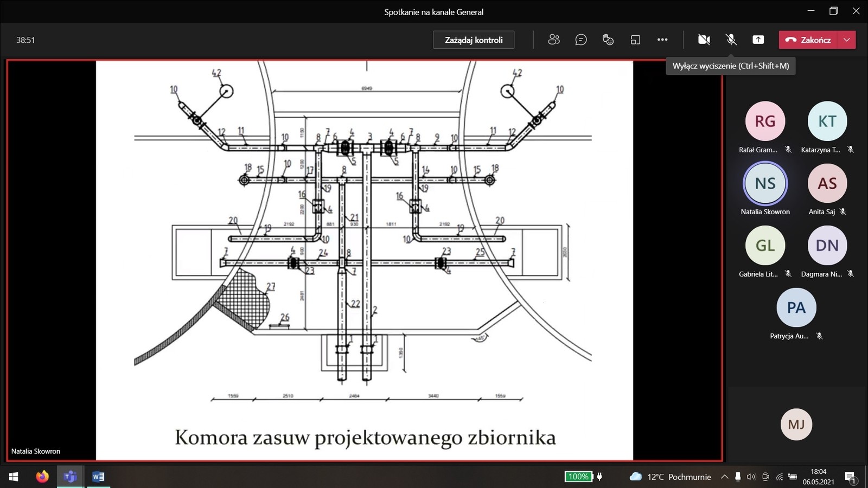Click Zażądaj kontroli button
The image size is (868, 488).
[x=474, y=40]
